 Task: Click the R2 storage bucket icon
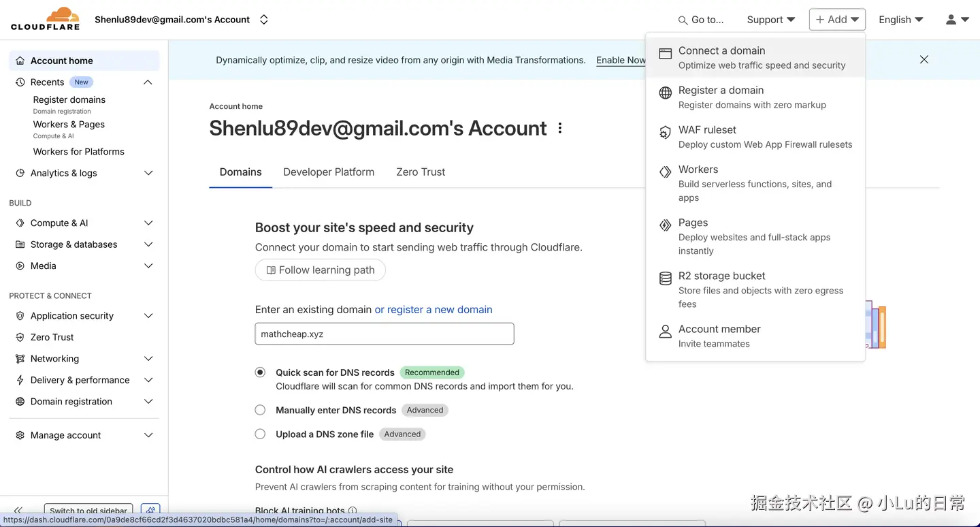point(665,278)
